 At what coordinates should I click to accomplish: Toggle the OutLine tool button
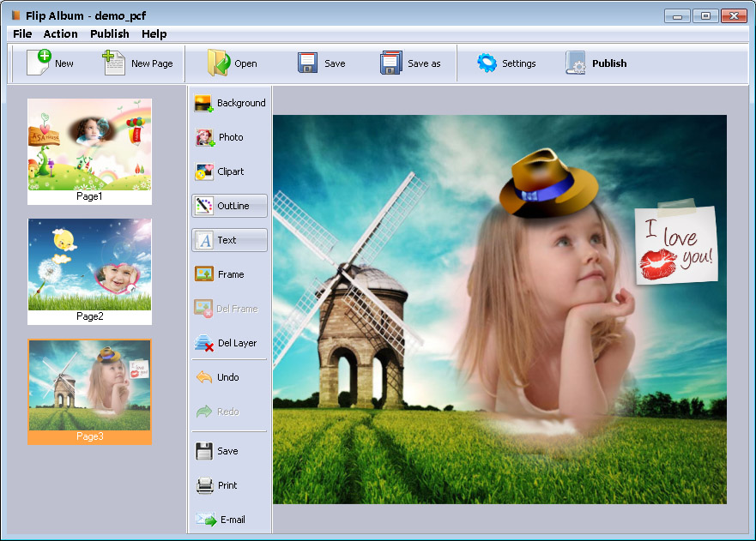[x=229, y=206]
